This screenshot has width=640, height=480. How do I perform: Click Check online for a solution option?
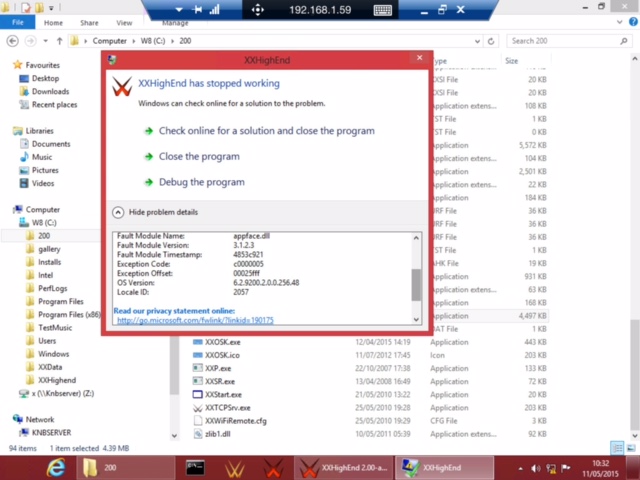coord(267,131)
